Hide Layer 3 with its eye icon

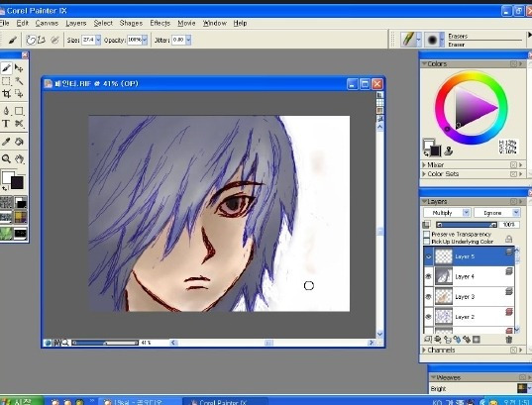(429, 297)
